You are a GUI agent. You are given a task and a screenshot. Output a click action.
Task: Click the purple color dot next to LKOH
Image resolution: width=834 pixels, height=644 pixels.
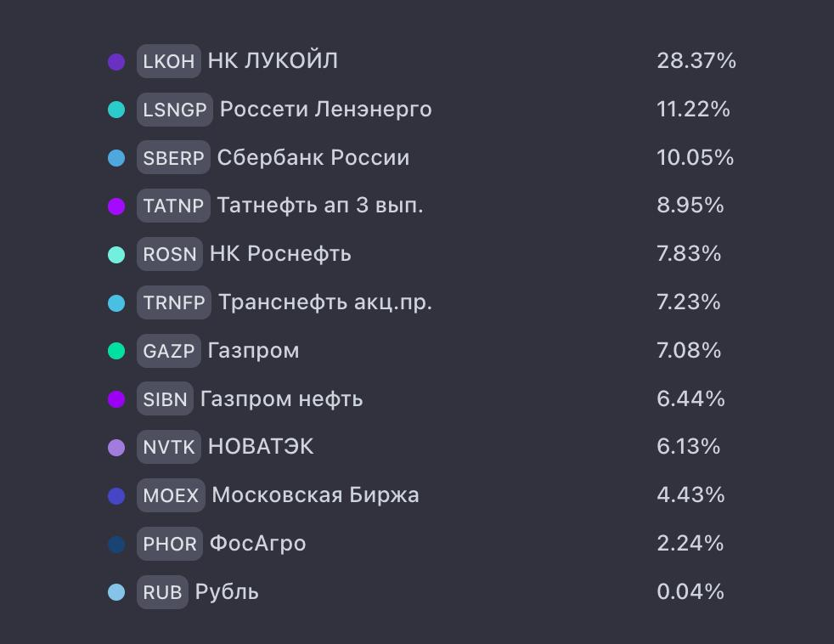tap(116, 61)
